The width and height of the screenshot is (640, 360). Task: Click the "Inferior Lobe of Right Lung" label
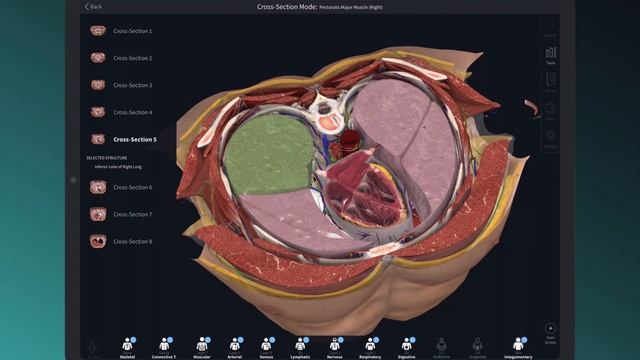coord(118,167)
